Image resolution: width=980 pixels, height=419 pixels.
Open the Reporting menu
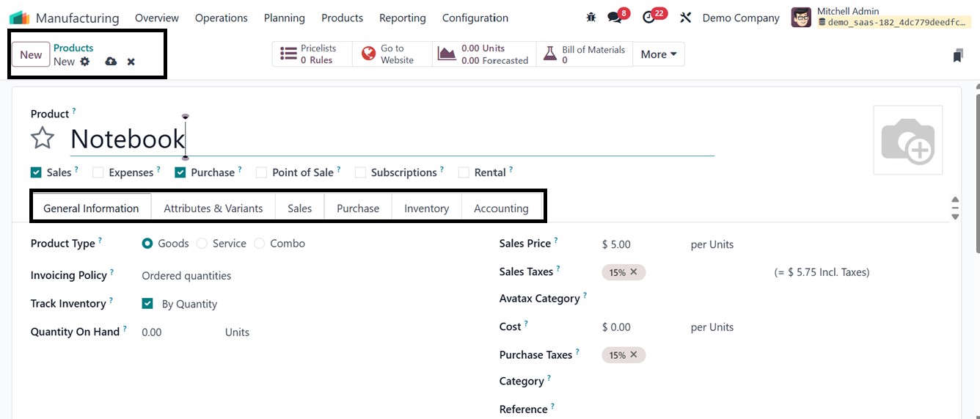pos(402,18)
